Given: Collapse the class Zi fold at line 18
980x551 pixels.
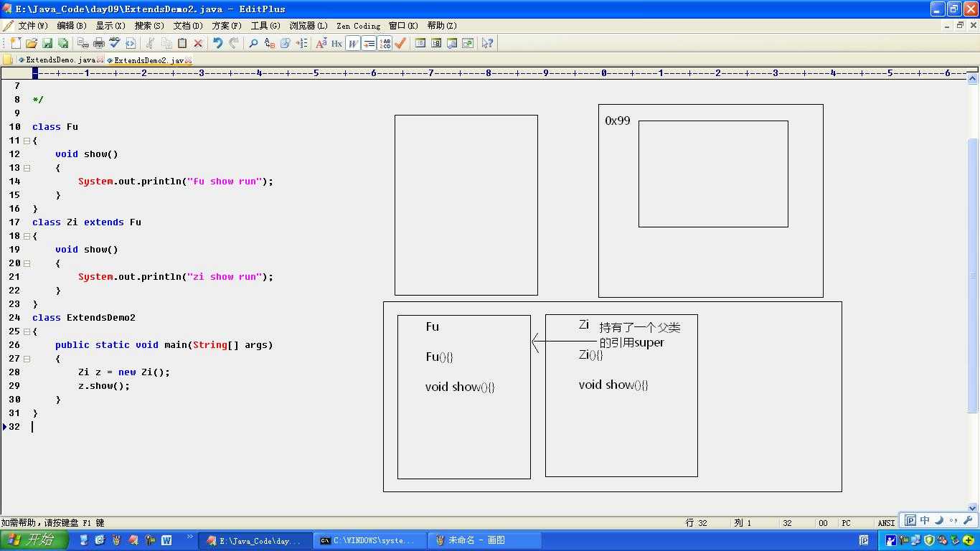Looking at the screenshot, I should (27, 236).
